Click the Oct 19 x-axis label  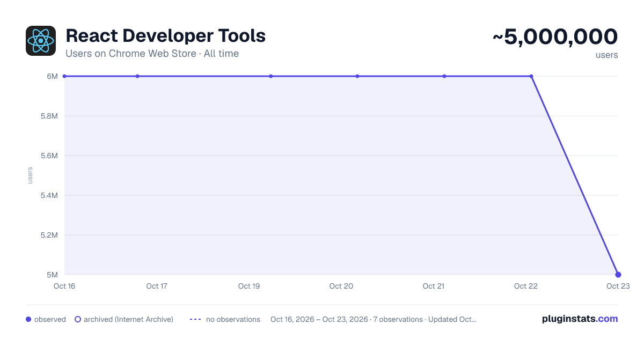(249, 286)
